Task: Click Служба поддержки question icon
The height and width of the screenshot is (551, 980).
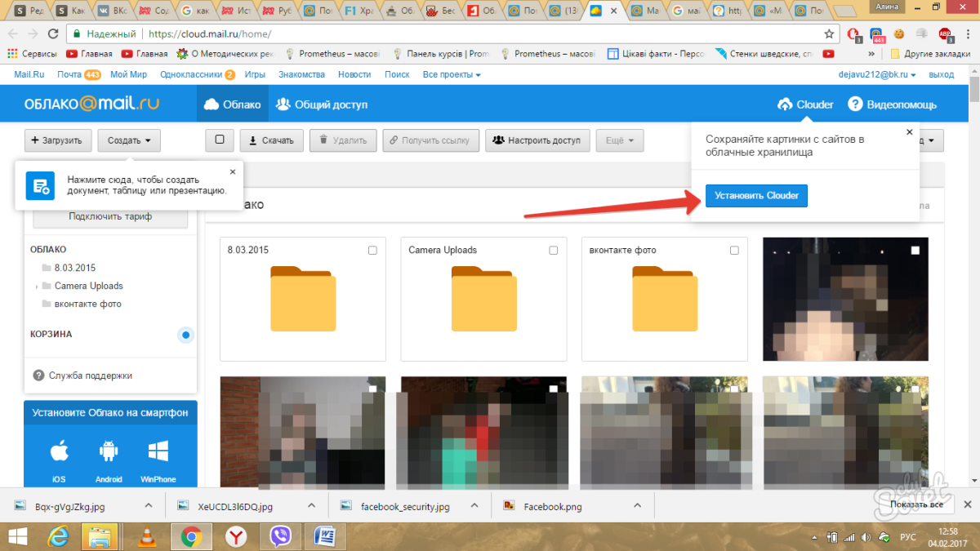Action: click(x=38, y=375)
